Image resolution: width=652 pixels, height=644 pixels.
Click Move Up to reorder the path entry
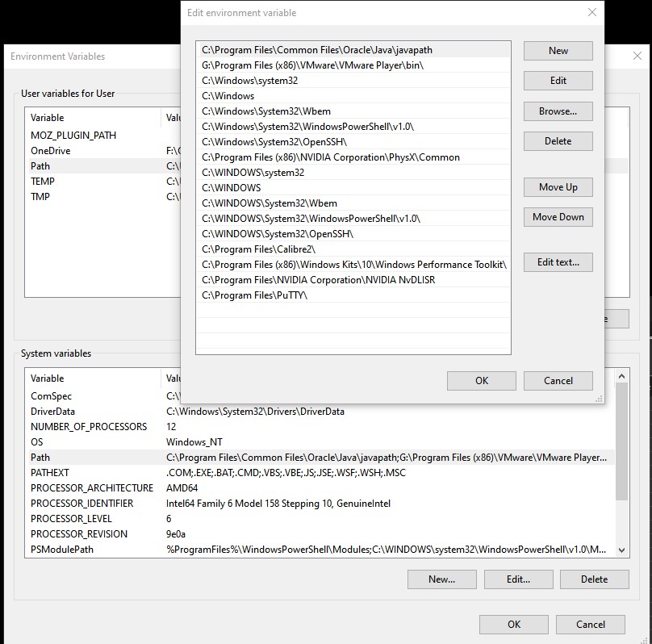tap(558, 186)
